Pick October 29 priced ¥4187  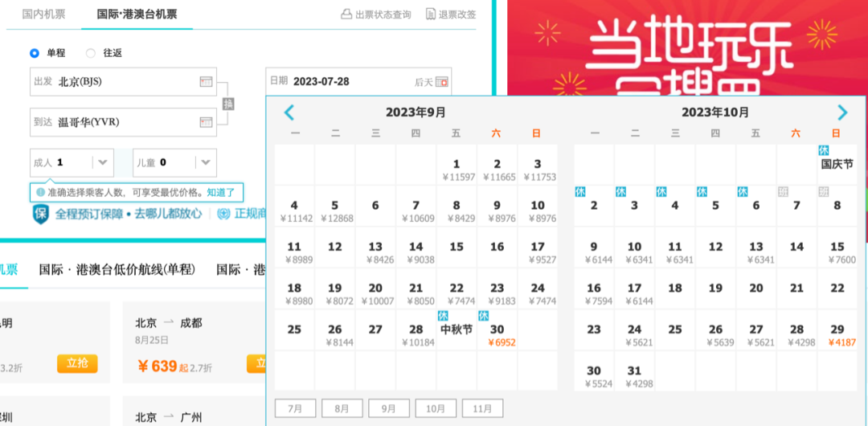click(837, 330)
